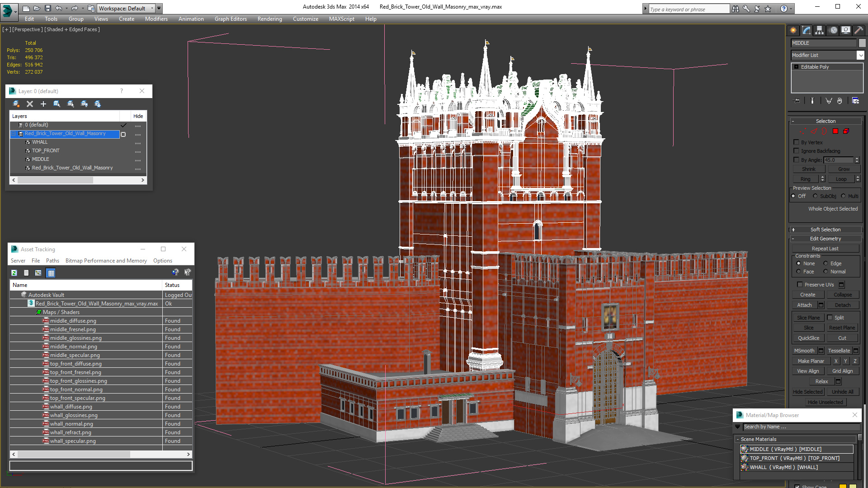Click the Grow selection button
This screenshot has width=868, height=488.
coord(844,169)
